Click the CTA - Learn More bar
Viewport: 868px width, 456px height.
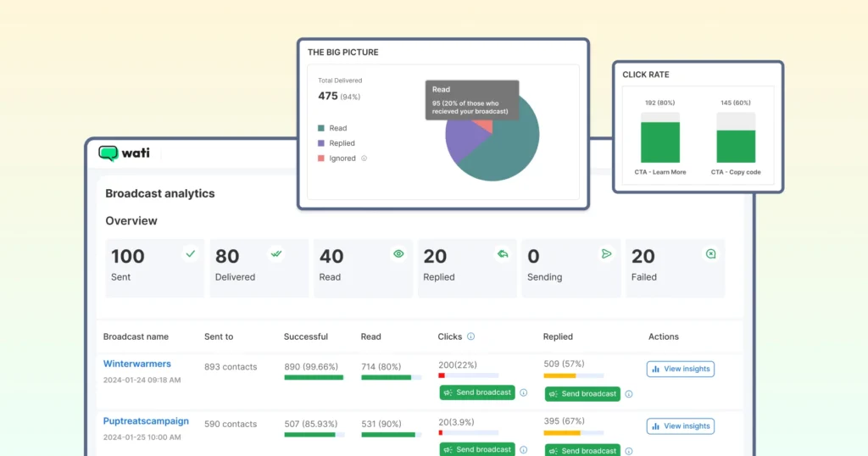660,142
